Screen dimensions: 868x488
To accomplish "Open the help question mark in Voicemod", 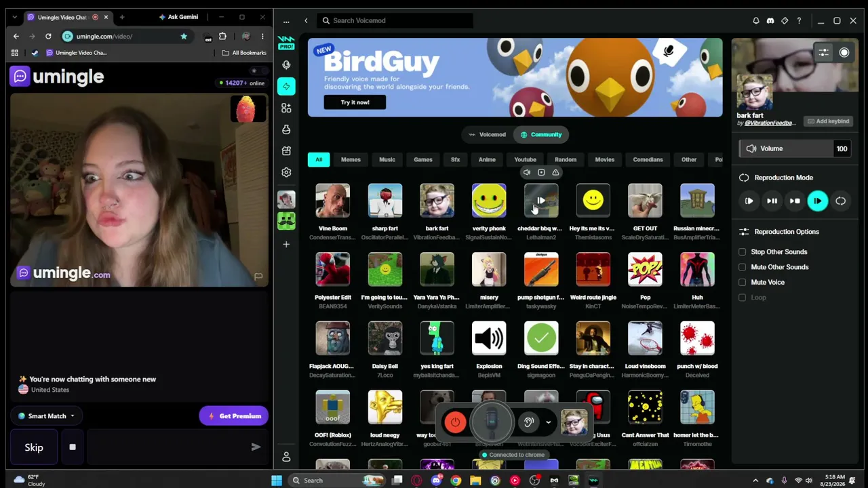I will pyautogui.click(x=799, y=21).
